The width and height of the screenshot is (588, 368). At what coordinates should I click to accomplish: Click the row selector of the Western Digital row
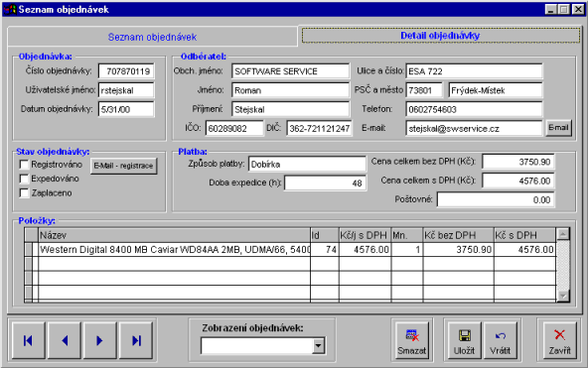pos(29,250)
